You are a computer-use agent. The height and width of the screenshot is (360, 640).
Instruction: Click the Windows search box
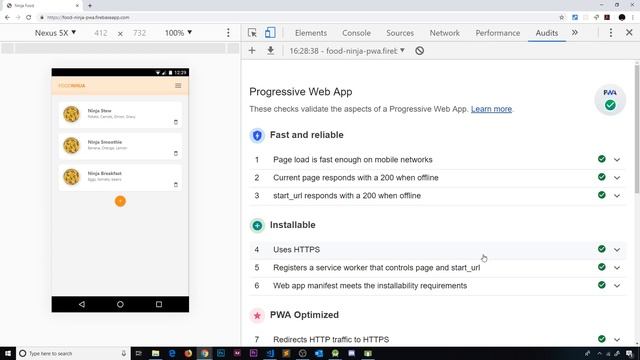[x=73, y=353]
